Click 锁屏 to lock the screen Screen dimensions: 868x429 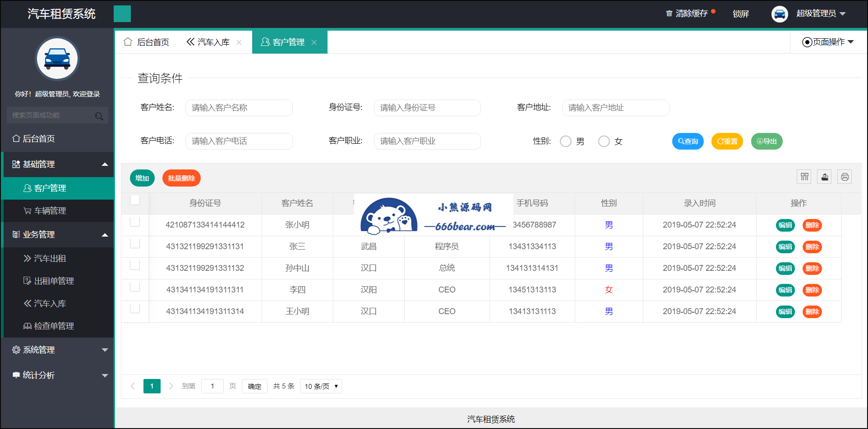pos(741,14)
